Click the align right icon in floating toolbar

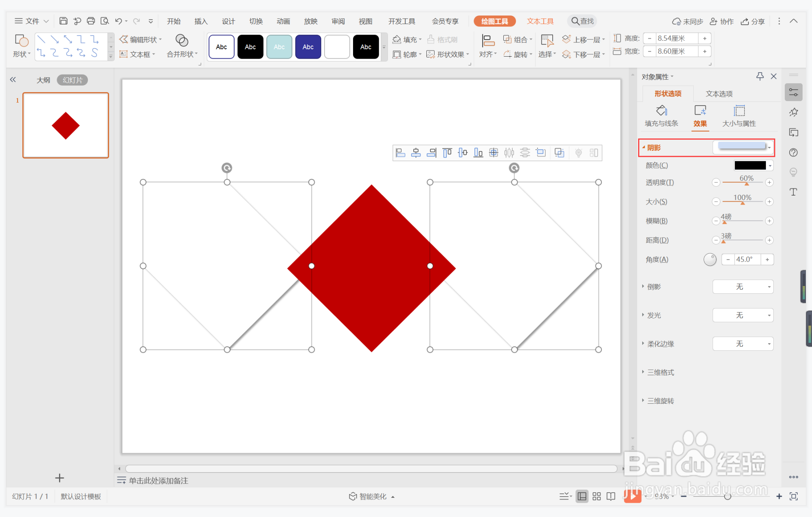tap(432, 153)
